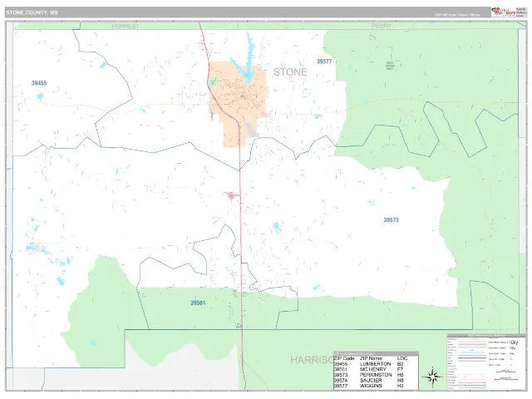Click the pink town marker near highway
This screenshot has width=532, height=399.
coord(231,195)
